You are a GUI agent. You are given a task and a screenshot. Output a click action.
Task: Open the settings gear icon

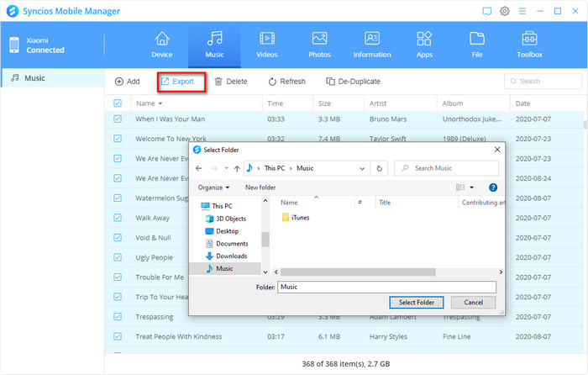(505, 11)
